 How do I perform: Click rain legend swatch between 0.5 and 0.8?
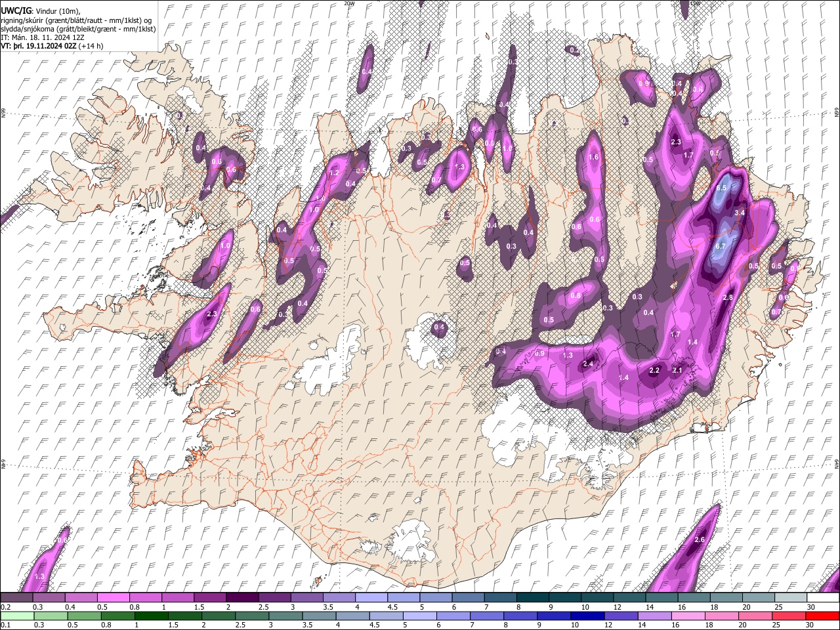point(83,616)
